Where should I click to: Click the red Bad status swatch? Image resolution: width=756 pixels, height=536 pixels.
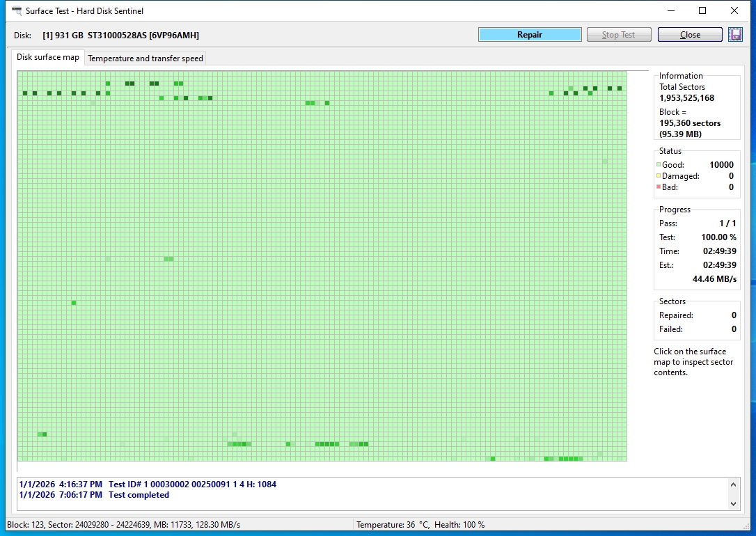(659, 187)
